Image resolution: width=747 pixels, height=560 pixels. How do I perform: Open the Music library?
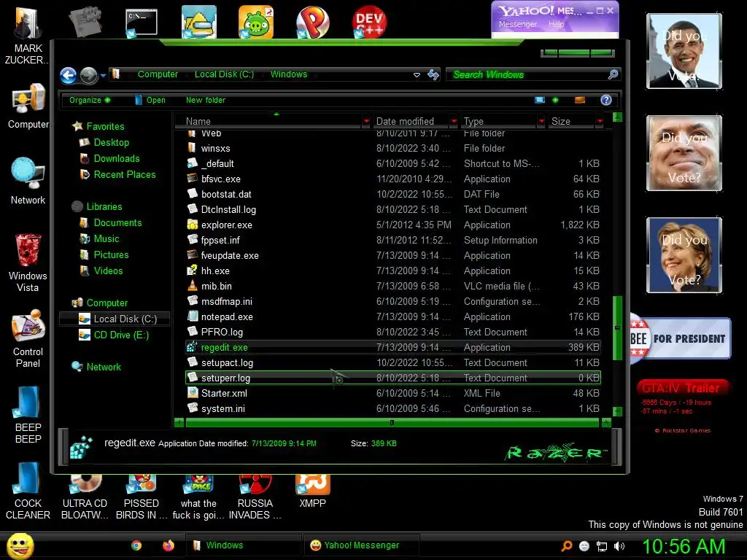106,239
